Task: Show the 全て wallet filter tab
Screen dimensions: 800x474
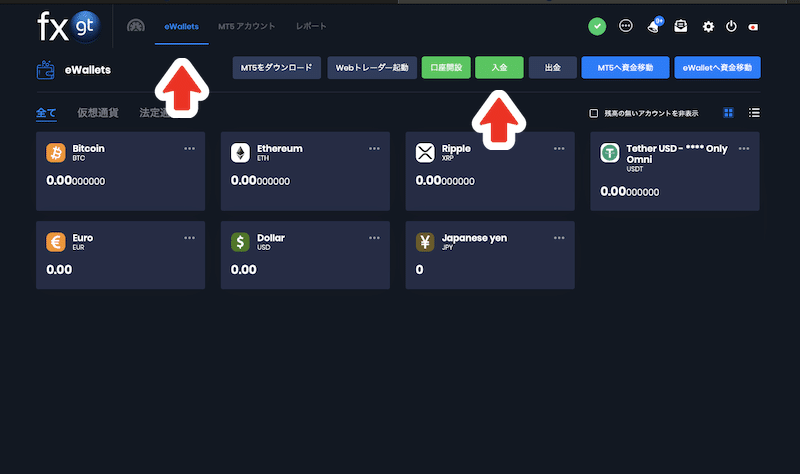Action: pos(46,113)
